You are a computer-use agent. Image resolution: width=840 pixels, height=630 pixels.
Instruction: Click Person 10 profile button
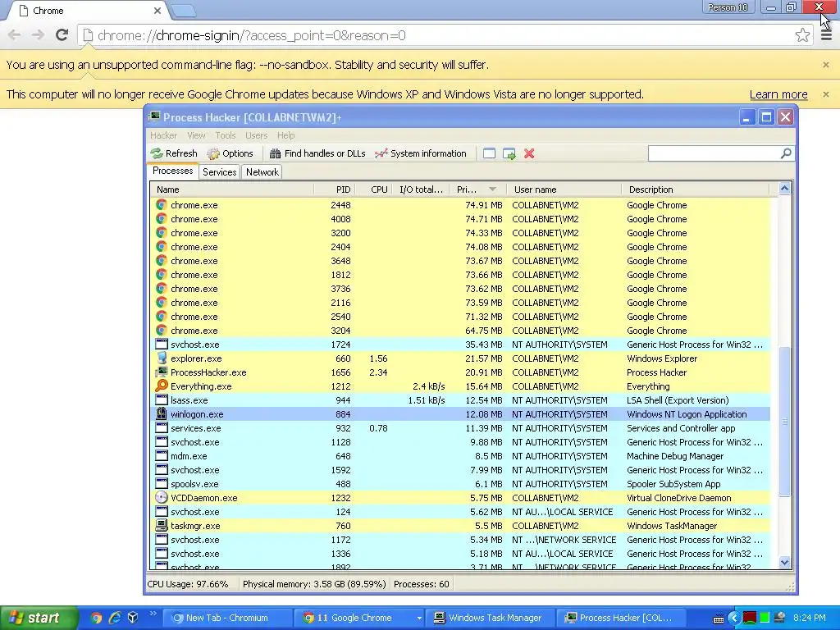coord(728,7)
